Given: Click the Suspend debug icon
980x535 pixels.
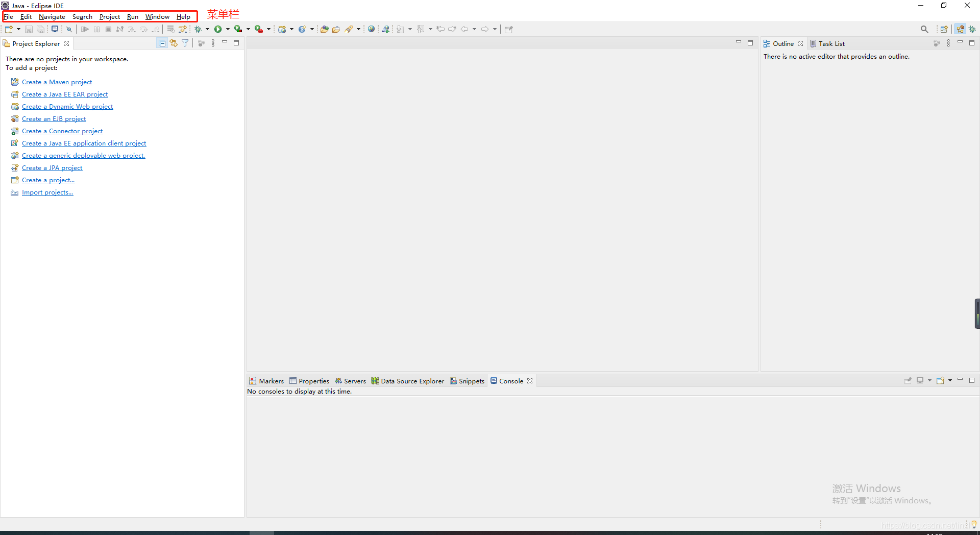Looking at the screenshot, I should click(x=96, y=29).
